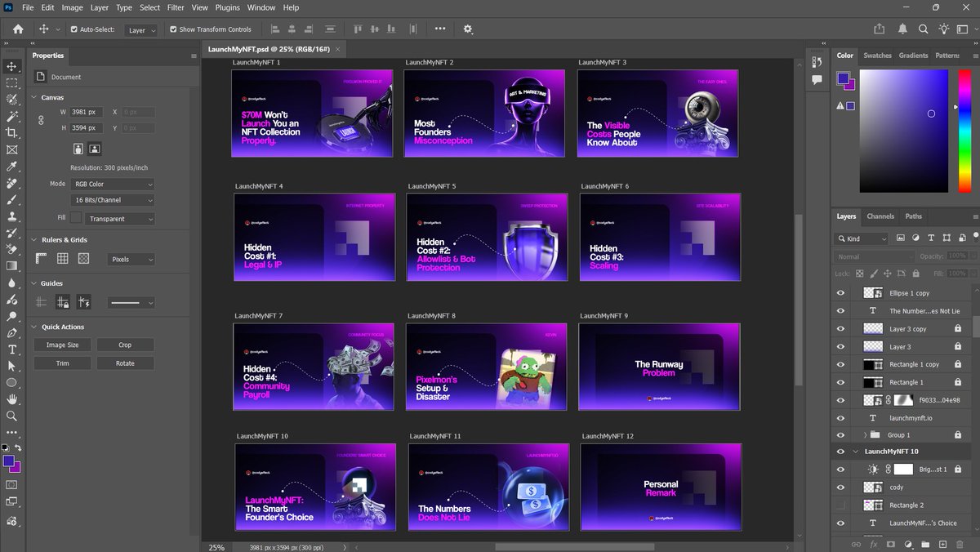
Task: Hide the launchmynft.io text layer
Action: (x=840, y=417)
